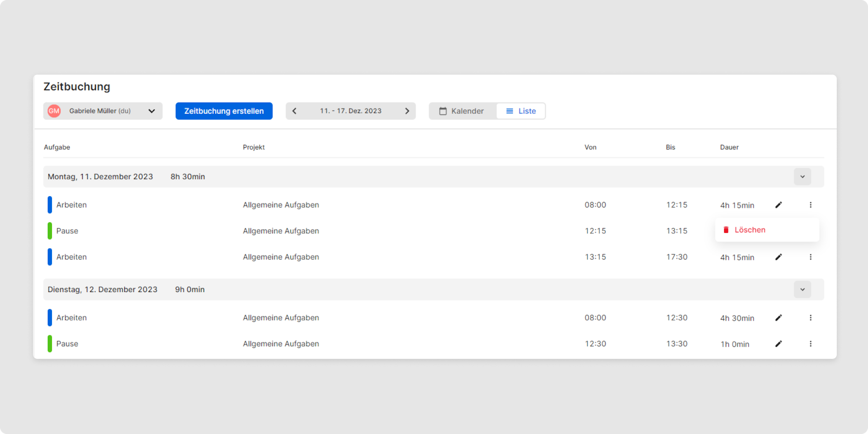This screenshot has height=434, width=868.
Task: Click the Dauer column header
Action: (729, 147)
